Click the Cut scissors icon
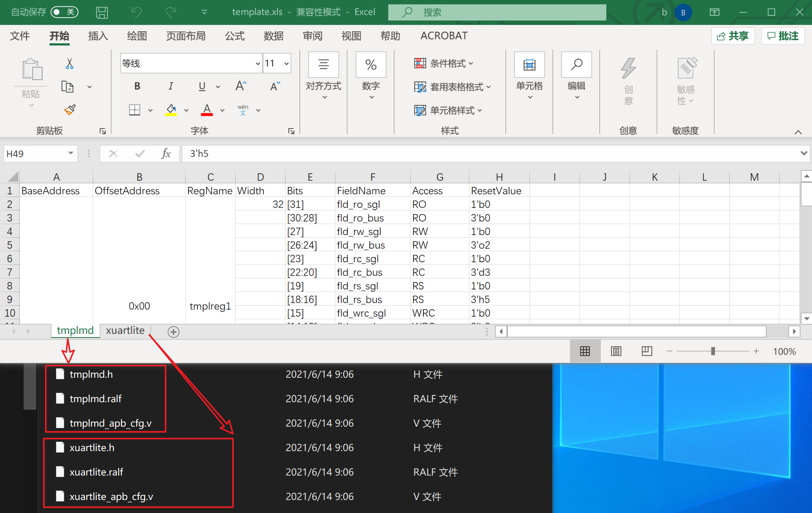The width and height of the screenshot is (812, 513). tap(70, 63)
